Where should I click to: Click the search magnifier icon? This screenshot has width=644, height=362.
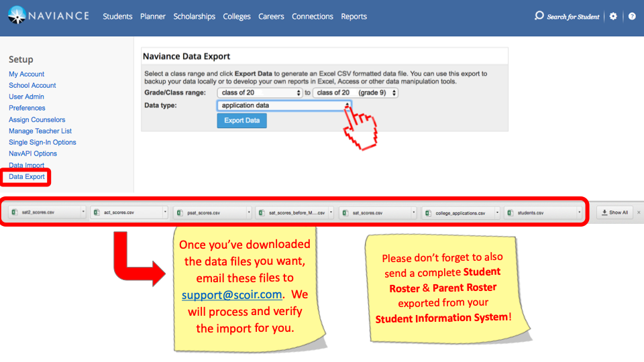539,16
